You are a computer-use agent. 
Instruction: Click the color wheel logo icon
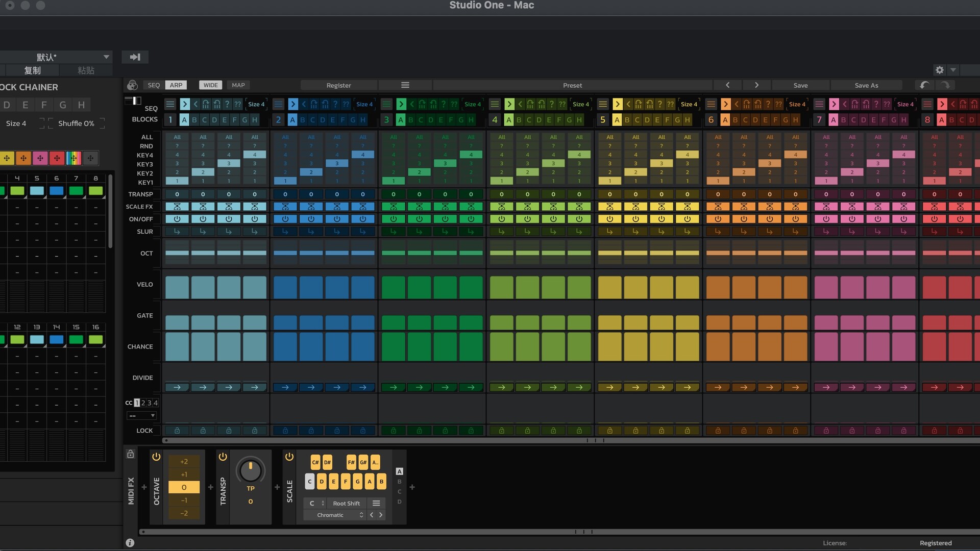tap(132, 85)
